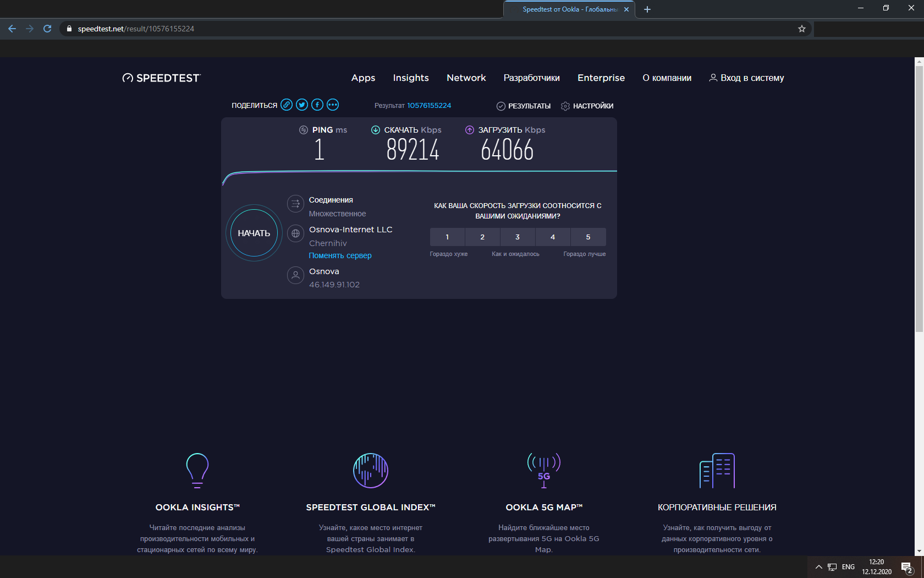924x578 pixels.
Task: Share result via Facebook icon
Action: click(317, 105)
